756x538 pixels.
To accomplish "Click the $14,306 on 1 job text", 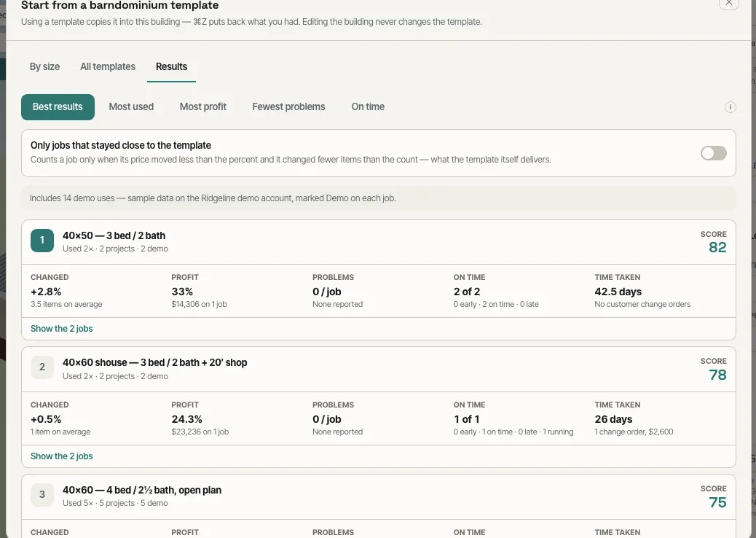I will 199,305.
